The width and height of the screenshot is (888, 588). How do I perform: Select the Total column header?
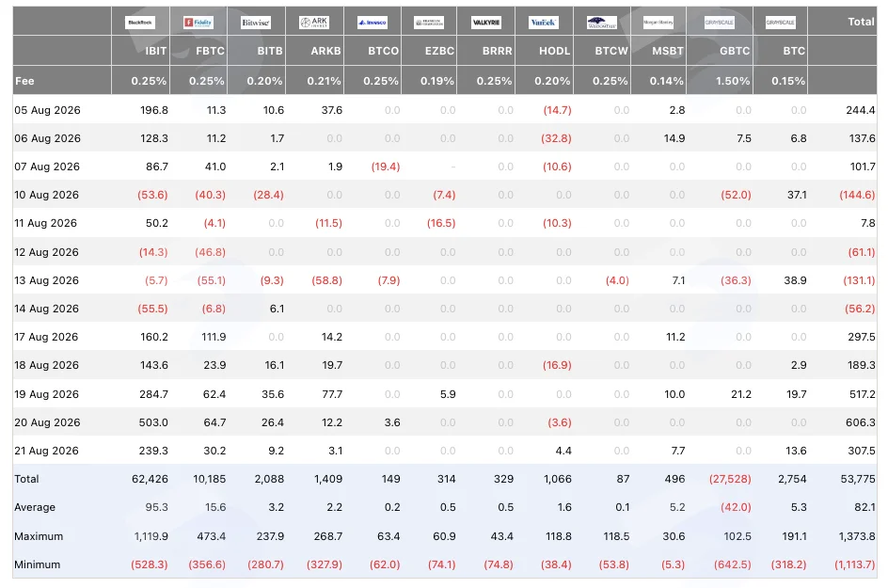tap(861, 22)
